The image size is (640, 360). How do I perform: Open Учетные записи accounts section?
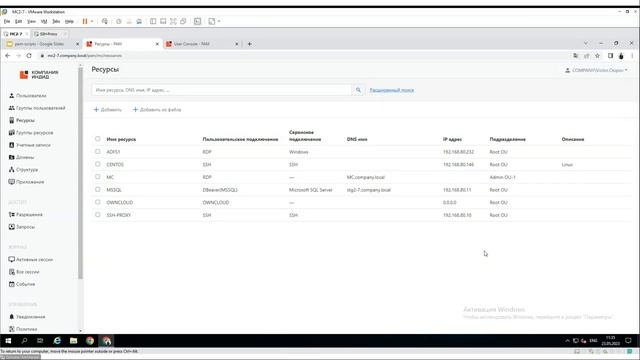pyautogui.click(x=30, y=145)
